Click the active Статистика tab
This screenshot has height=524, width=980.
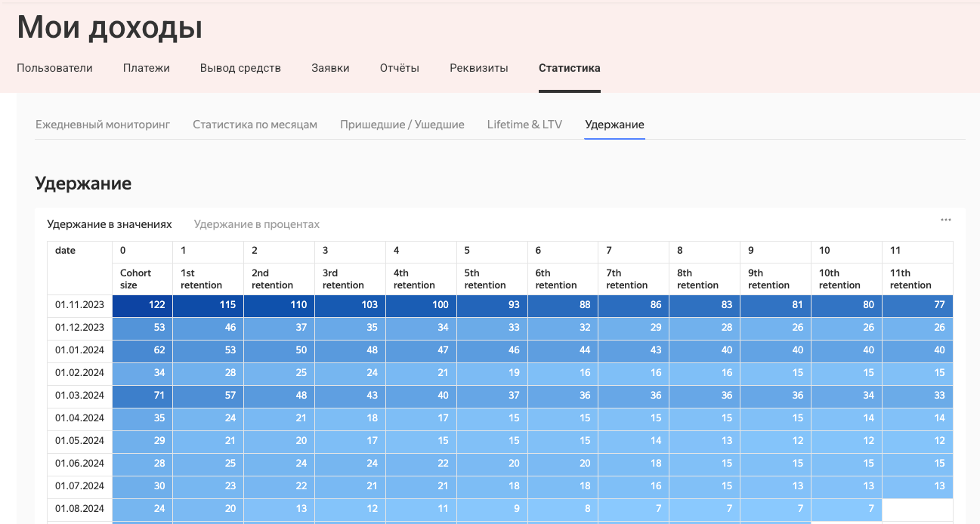pyautogui.click(x=569, y=68)
